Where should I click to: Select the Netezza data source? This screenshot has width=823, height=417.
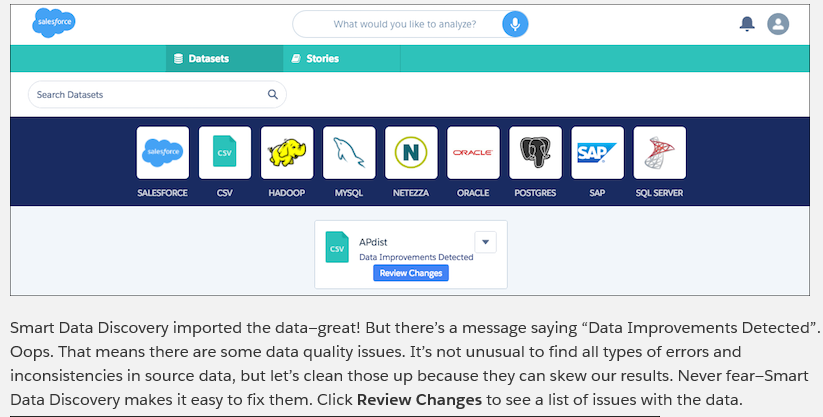411,153
